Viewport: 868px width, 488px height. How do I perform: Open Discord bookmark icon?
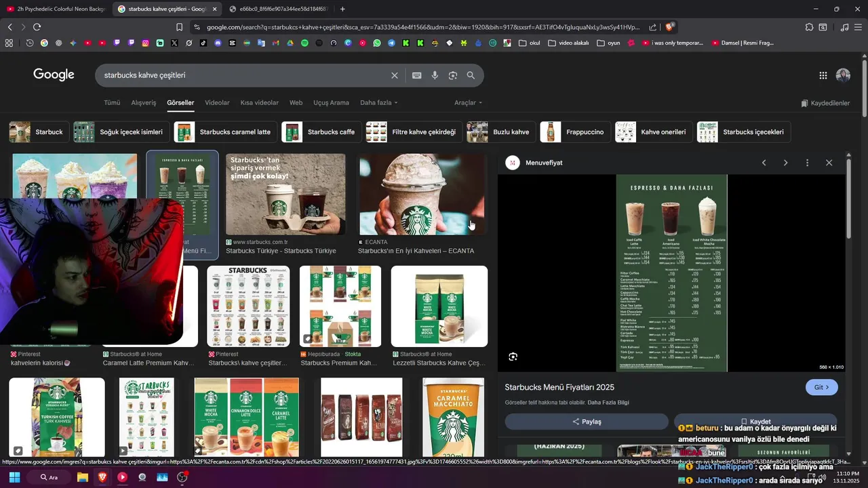tap(218, 43)
